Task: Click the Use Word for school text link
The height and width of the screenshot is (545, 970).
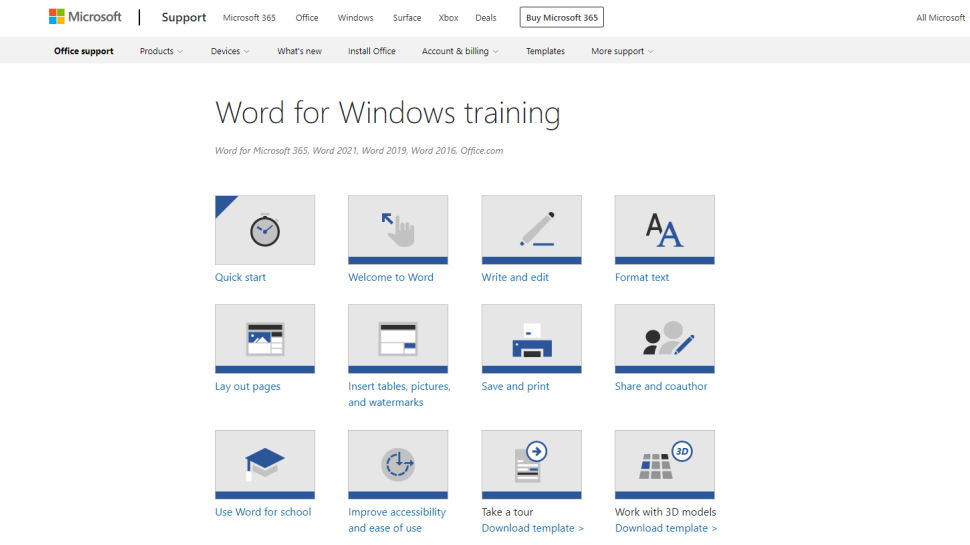Action: click(263, 512)
